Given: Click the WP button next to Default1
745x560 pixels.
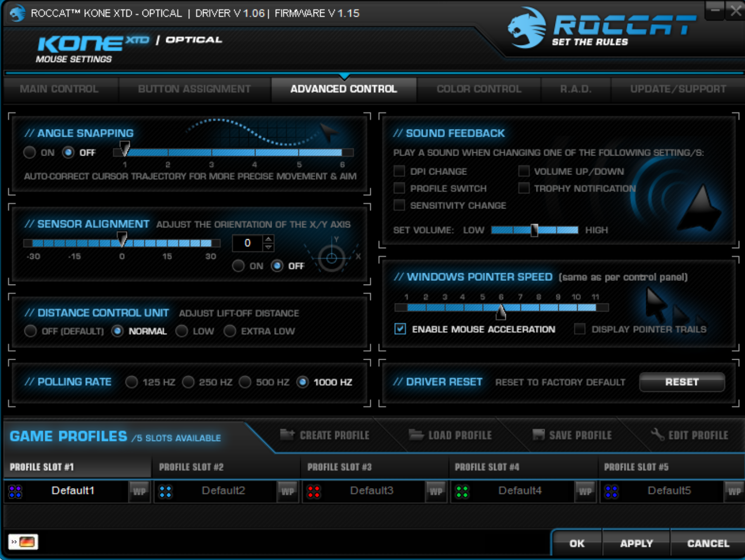Looking at the screenshot, I should 139,491.
